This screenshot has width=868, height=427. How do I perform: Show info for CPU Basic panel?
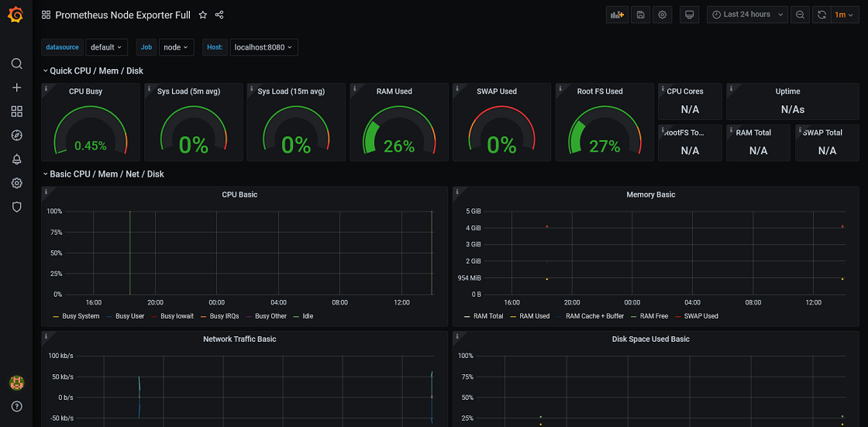tap(46, 191)
